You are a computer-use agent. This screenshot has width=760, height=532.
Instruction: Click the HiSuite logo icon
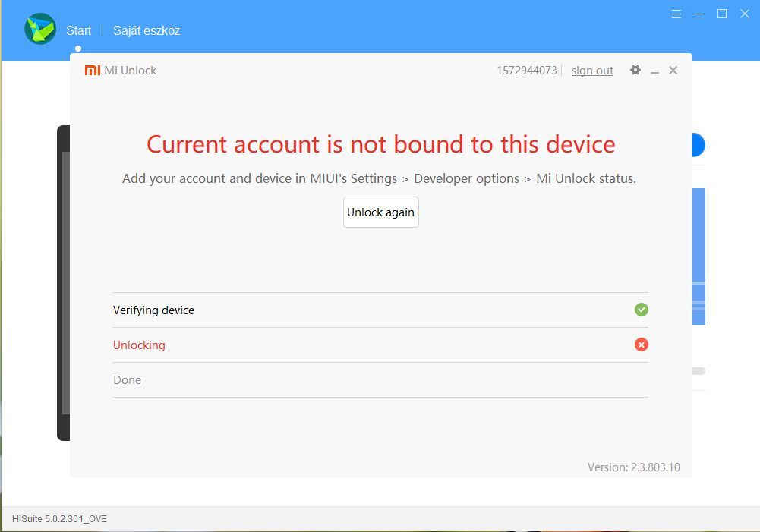tap(40, 29)
